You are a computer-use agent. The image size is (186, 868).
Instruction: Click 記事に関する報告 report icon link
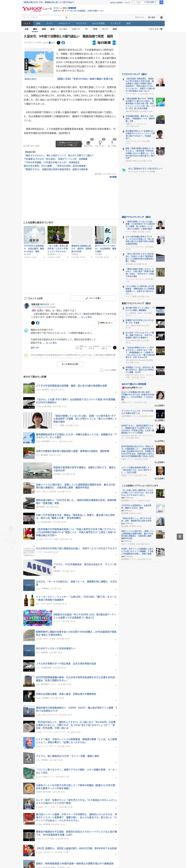[32, 146]
